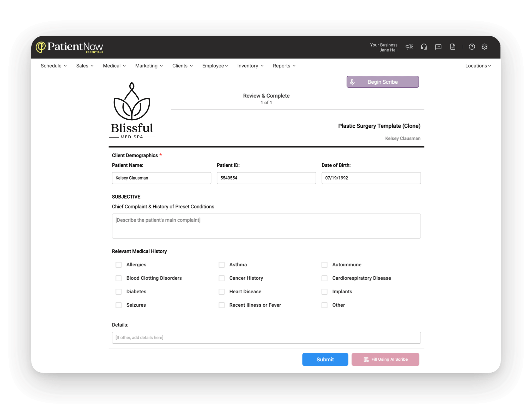Click the SUBJECTIVE section heading

(x=126, y=197)
